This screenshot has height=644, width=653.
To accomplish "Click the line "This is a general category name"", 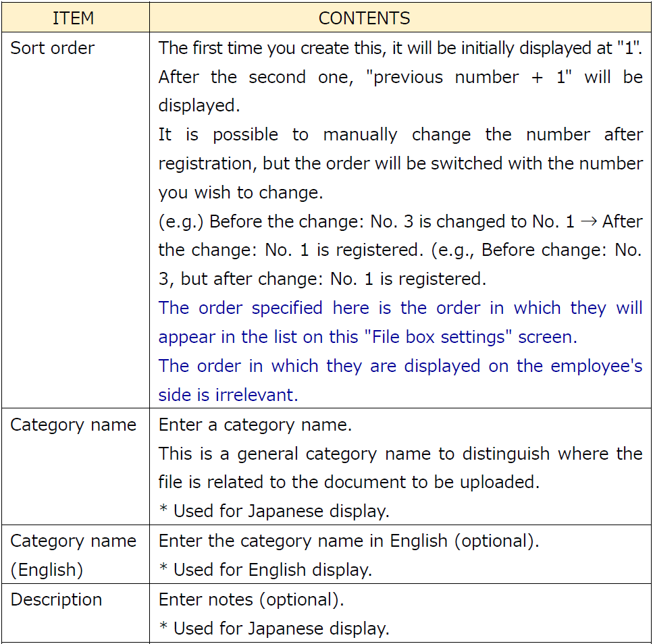I will click(x=400, y=454).
